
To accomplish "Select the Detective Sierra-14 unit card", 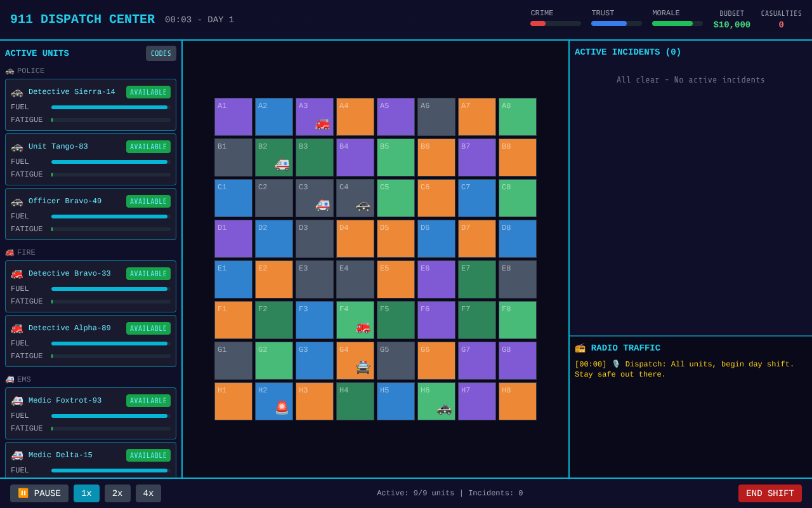I will [x=91, y=105].
